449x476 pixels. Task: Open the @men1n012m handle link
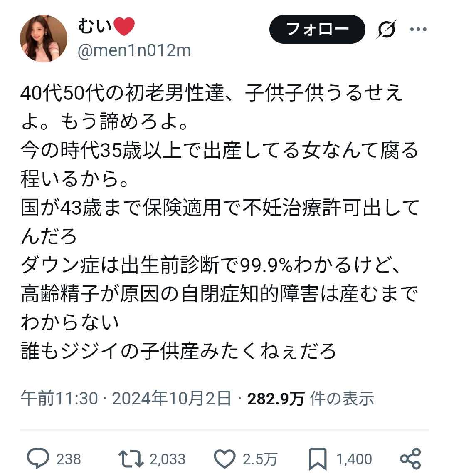[x=134, y=50]
